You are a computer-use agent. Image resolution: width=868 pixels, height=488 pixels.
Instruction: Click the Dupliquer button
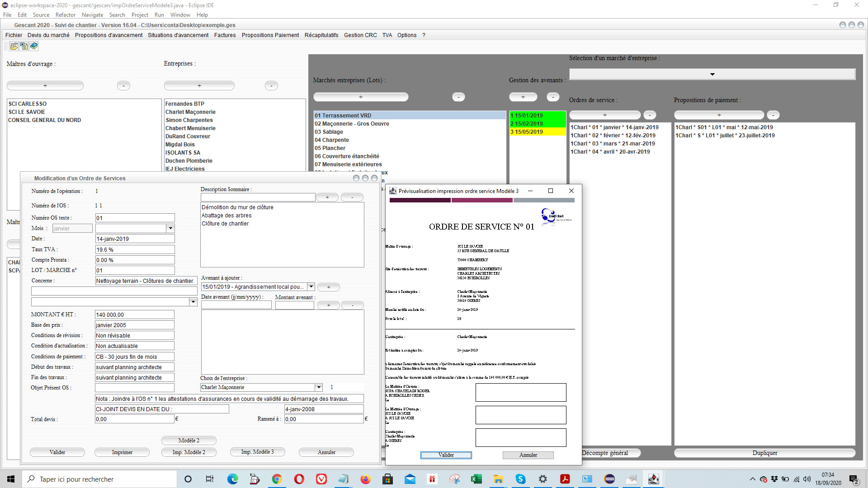point(764,453)
